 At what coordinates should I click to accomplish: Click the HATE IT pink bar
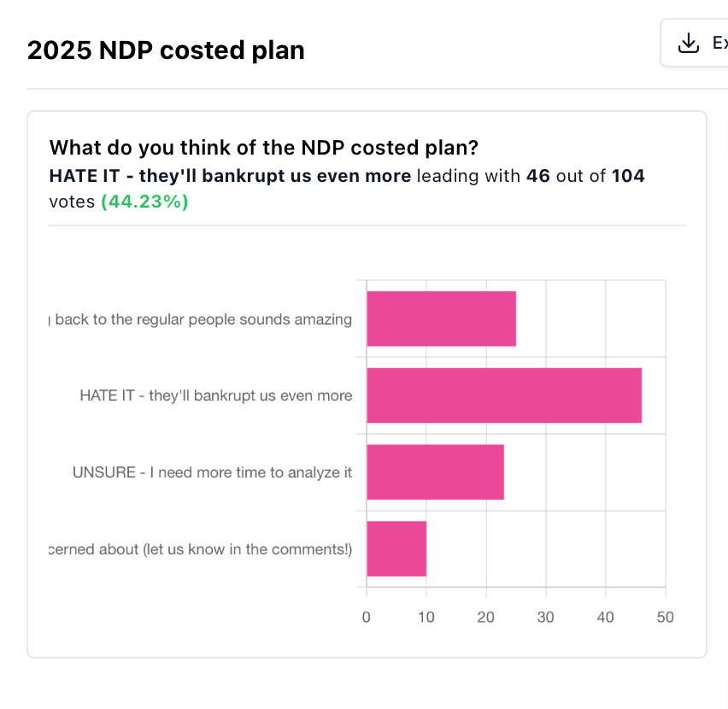click(504, 396)
